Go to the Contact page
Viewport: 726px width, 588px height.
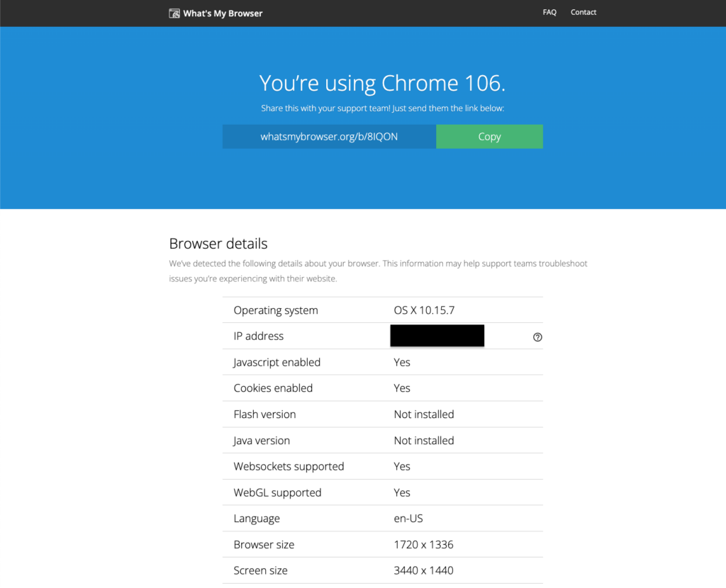[583, 13]
